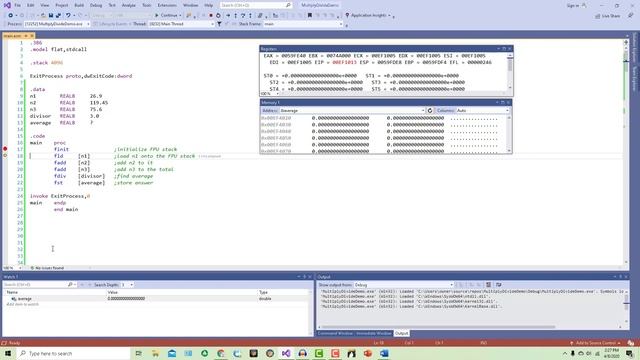
Task: Refresh the Memory 1 window with reload icon
Action: [430, 111]
